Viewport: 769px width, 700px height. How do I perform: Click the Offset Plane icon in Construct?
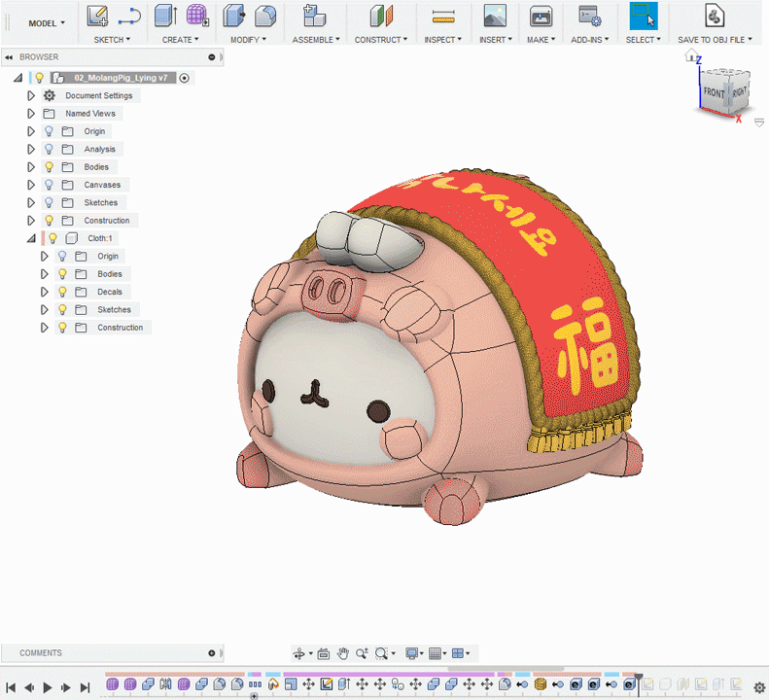coord(381,17)
